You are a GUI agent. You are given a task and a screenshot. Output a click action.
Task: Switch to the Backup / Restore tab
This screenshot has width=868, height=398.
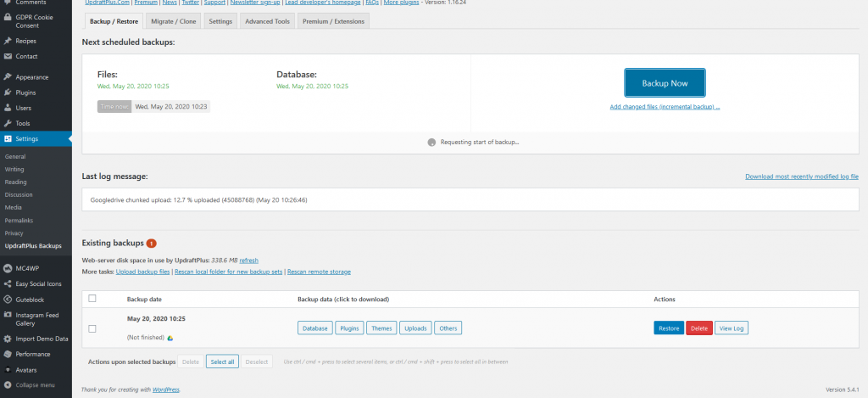click(114, 21)
